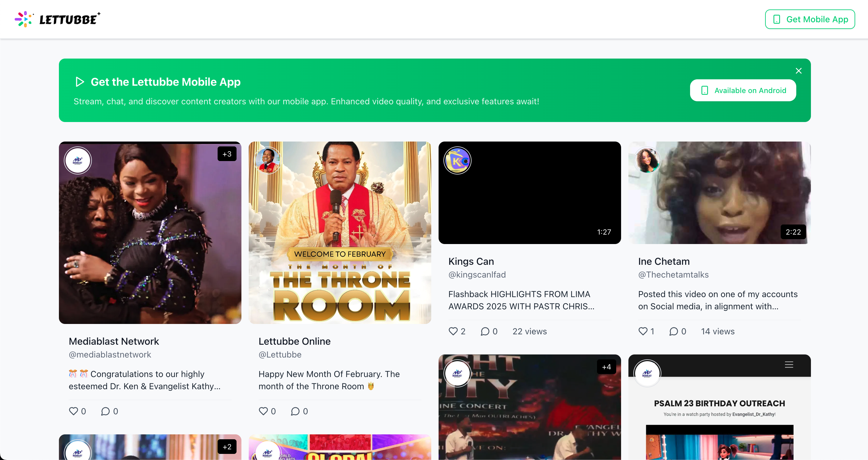Open the Throne Room post image
Screen dimensions: 868x460
pos(340,232)
